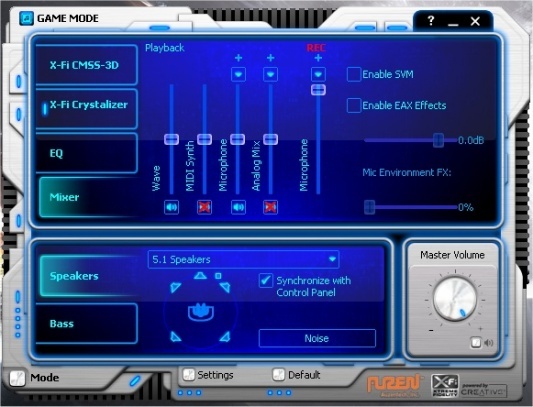
Task: Open dropdown above REC Microphone slider
Action: coord(318,74)
